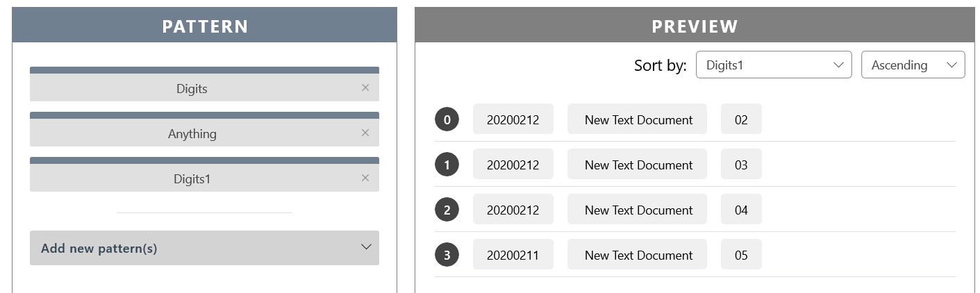The width and height of the screenshot is (980, 293).
Task: Select the row index 0 circle badge
Action: point(447,119)
